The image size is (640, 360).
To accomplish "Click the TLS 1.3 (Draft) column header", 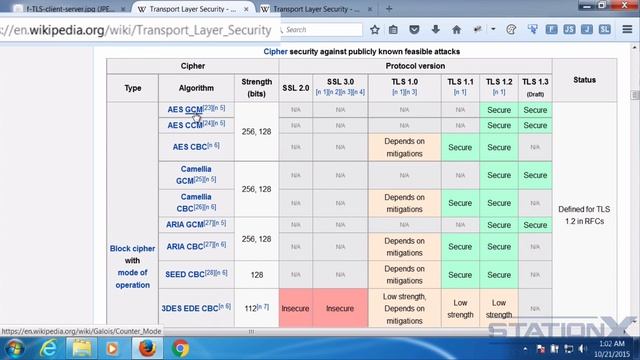I will tap(535, 88).
